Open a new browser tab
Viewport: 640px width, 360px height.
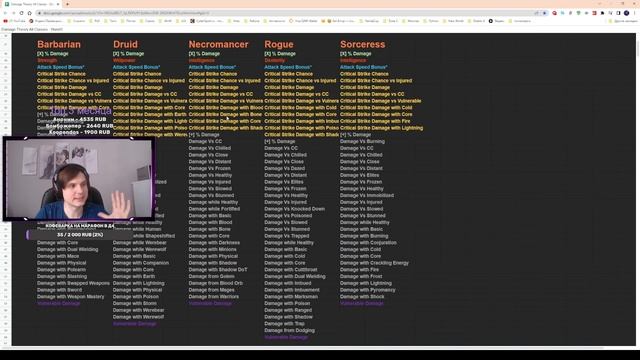click(x=67, y=4)
